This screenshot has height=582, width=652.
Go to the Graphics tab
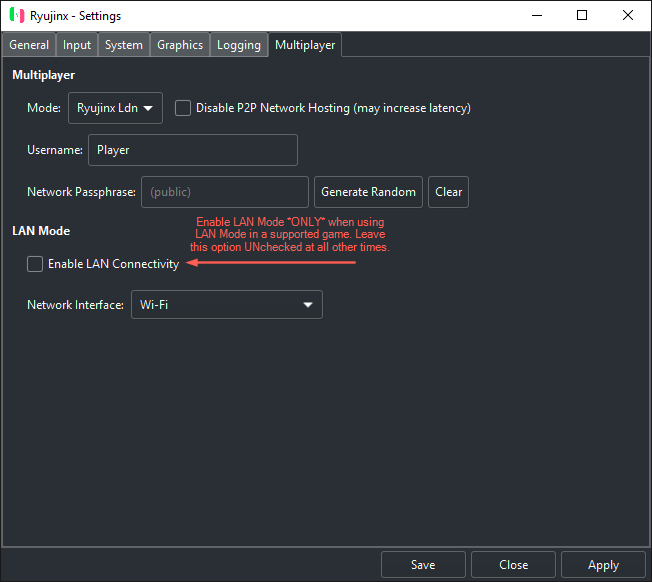[x=180, y=44]
